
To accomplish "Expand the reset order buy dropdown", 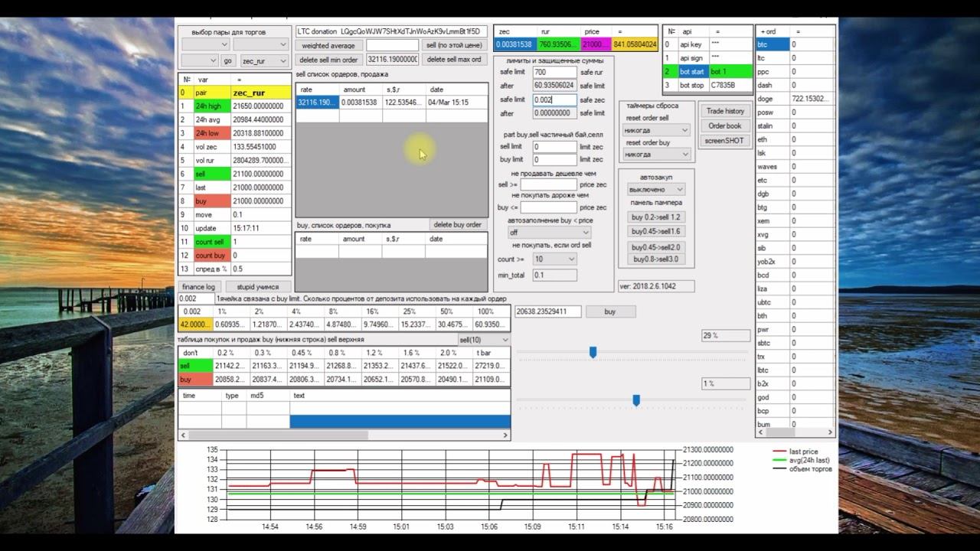I will tap(658, 155).
